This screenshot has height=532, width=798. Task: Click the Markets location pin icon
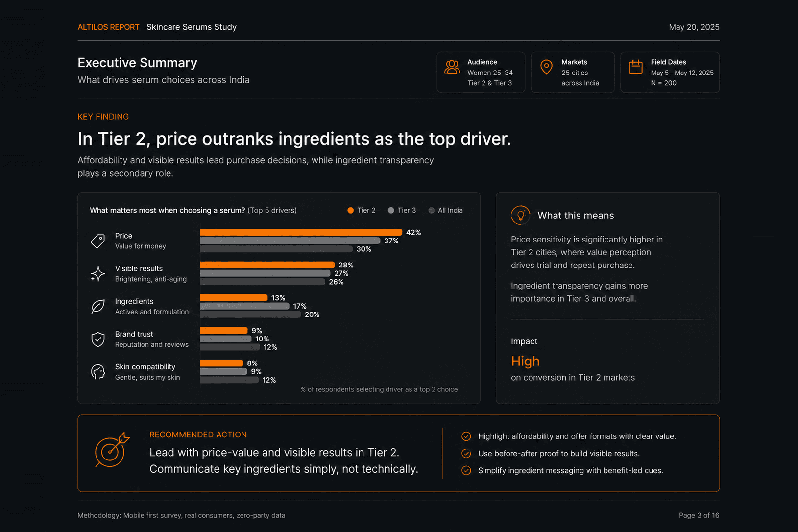(546, 67)
